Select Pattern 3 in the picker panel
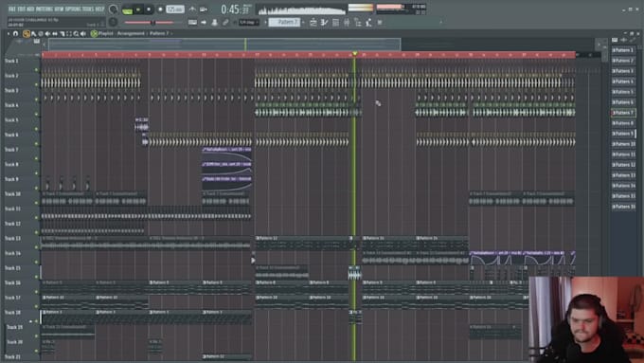The width and height of the screenshot is (644, 363). tap(623, 71)
